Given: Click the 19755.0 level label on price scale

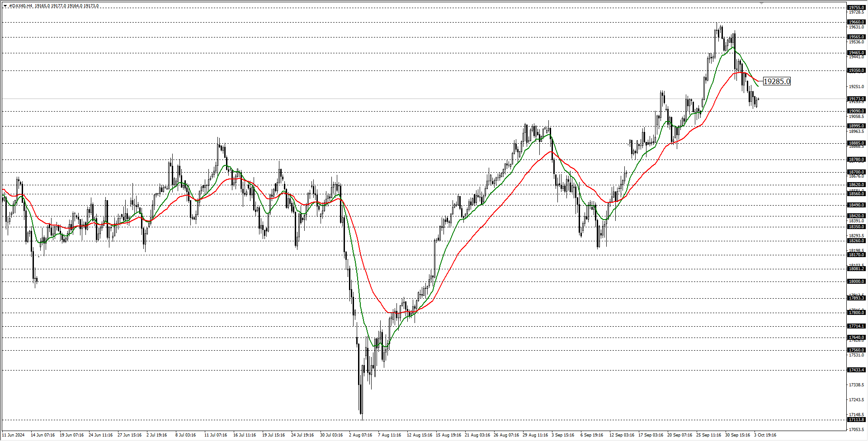Looking at the screenshot, I should click(x=856, y=8).
